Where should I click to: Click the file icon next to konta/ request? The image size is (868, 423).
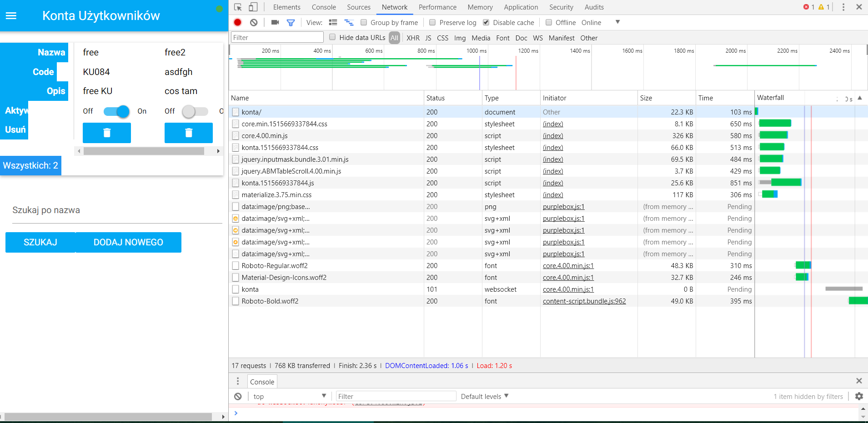(236, 112)
